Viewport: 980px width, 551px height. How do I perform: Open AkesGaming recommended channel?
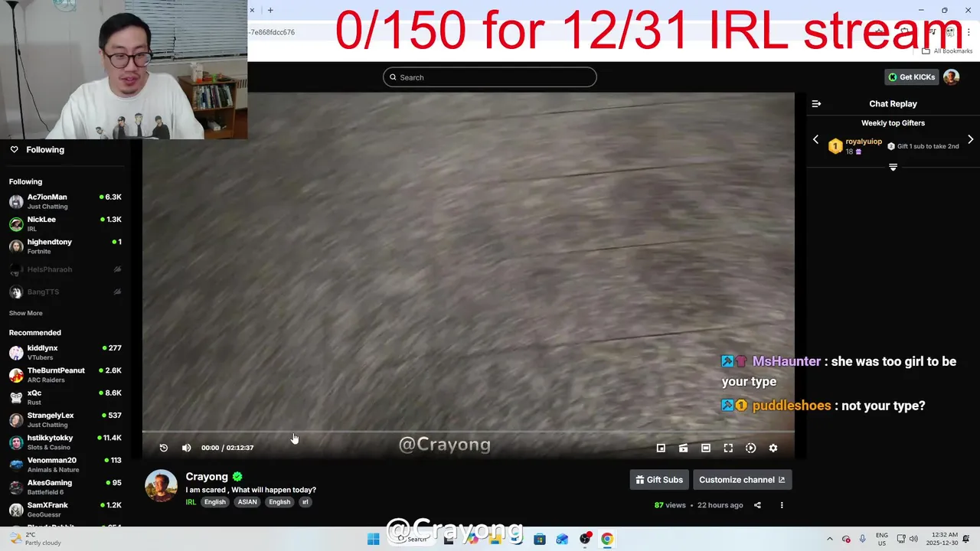pyautogui.click(x=65, y=487)
